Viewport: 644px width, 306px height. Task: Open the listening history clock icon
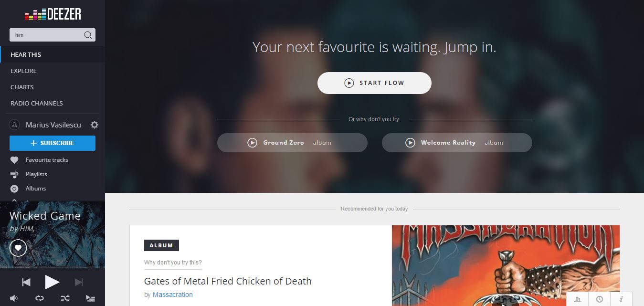pos(600,299)
